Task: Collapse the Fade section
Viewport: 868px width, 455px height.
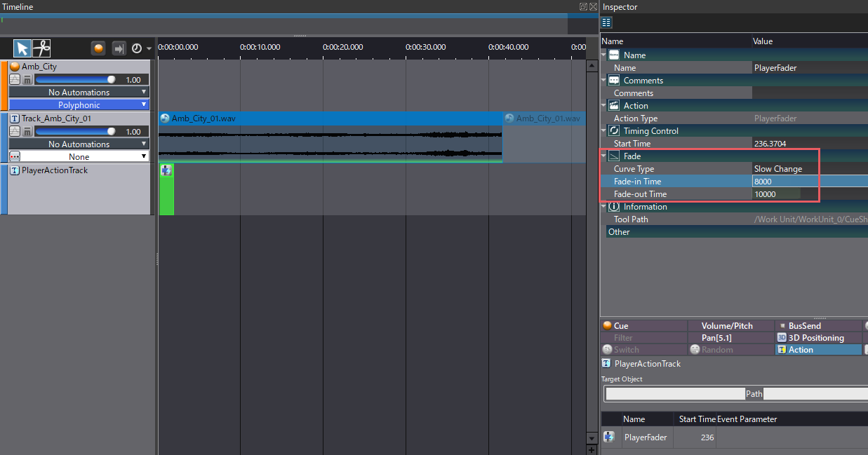Action: coord(603,156)
